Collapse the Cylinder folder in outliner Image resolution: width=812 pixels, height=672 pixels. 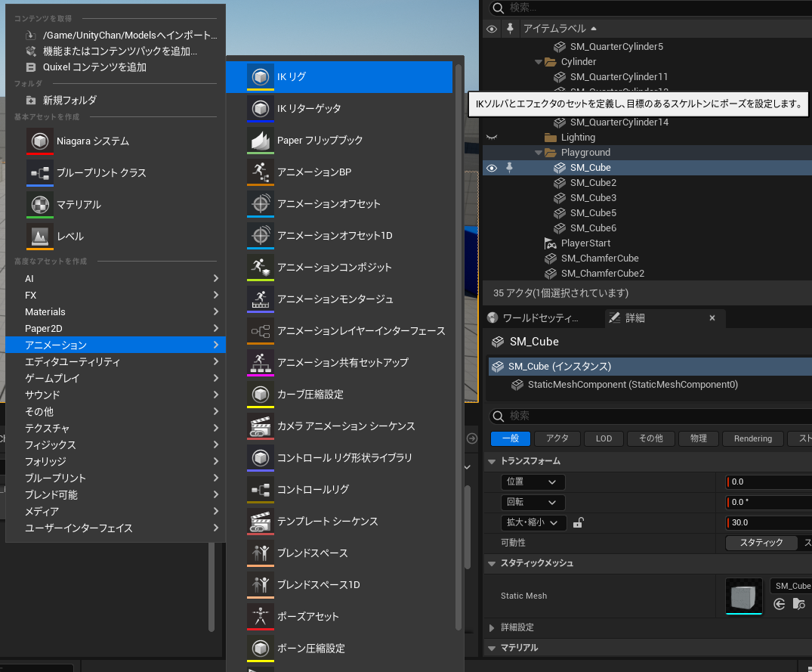539,62
